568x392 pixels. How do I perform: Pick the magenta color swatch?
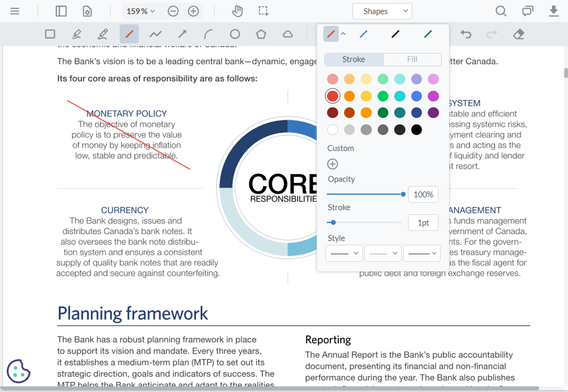pyautogui.click(x=433, y=96)
